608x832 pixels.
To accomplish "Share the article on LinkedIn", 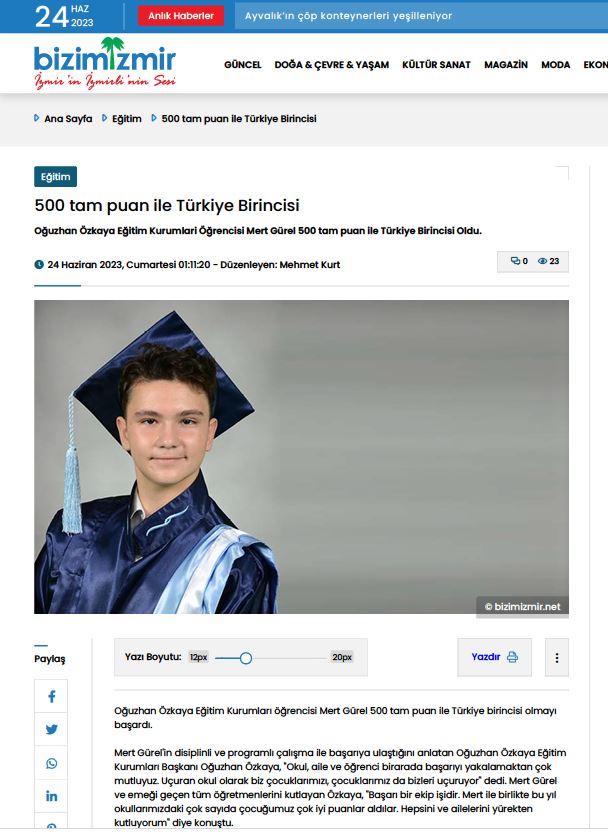I will [51, 796].
